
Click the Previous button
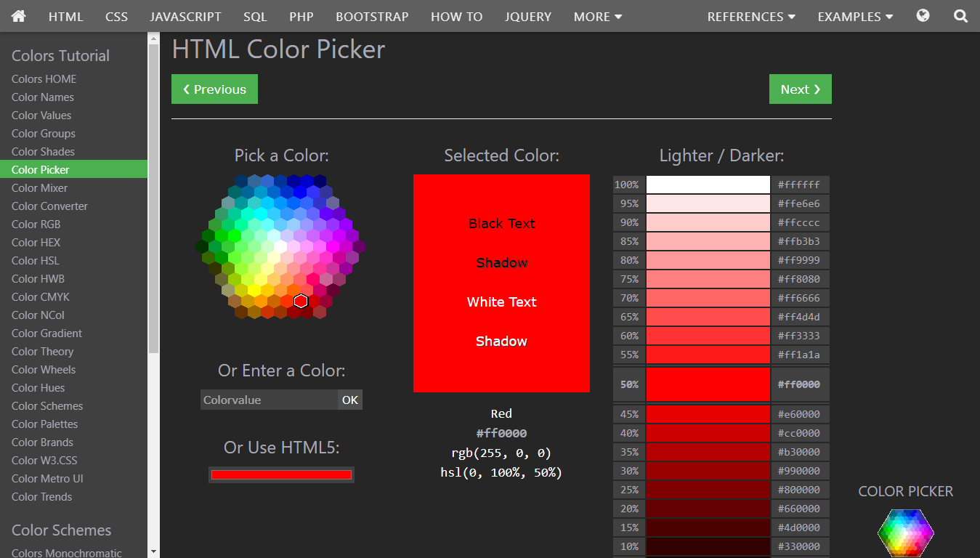(214, 89)
